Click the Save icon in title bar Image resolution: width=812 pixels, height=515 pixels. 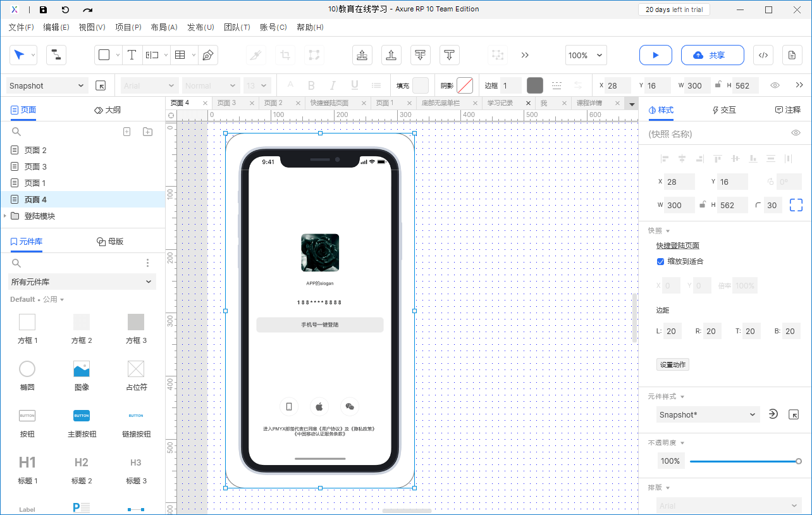(43, 9)
